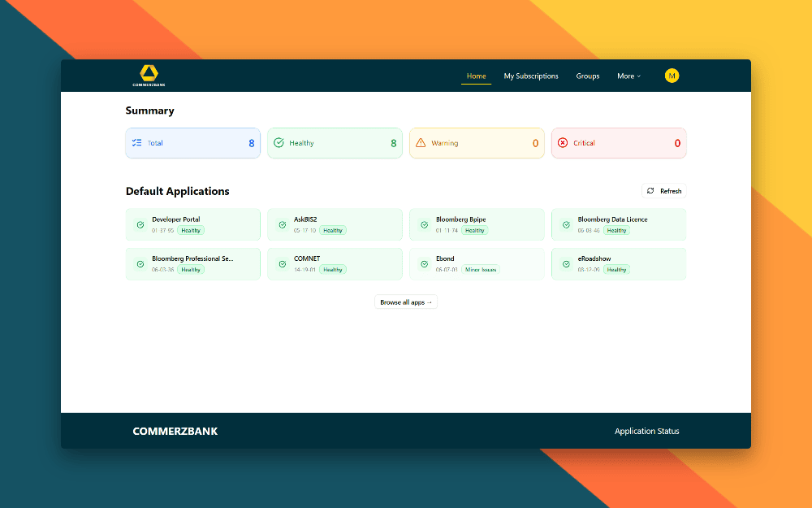The width and height of the screenshot is (812, 508).
Task: Open the Bloomberg Data Licence app title
Action: (x=612, y=219)
